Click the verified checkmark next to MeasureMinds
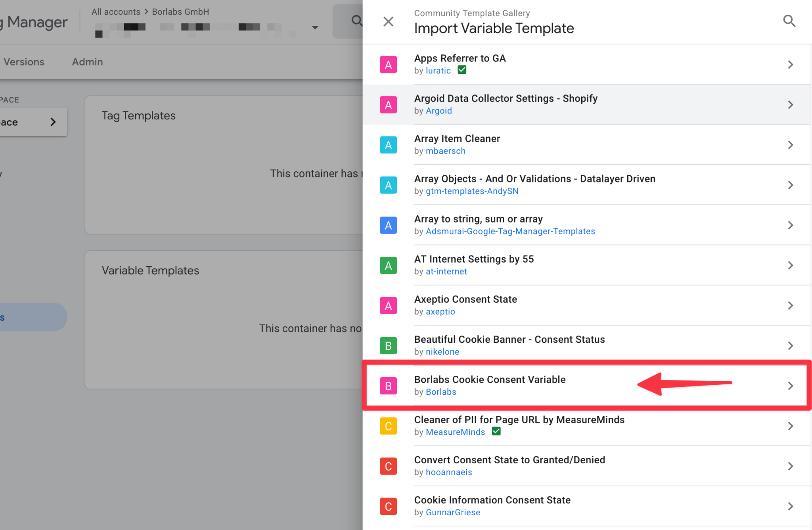 click(496, 431)
